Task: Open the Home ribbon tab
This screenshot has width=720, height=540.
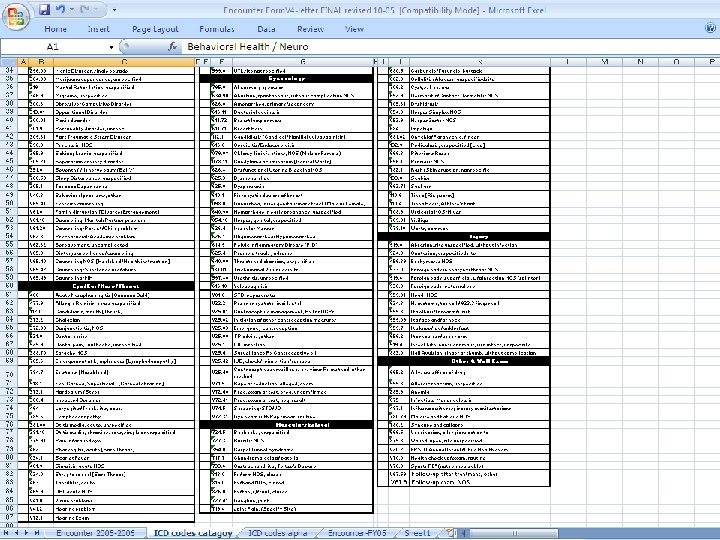Action: (56, 29)
